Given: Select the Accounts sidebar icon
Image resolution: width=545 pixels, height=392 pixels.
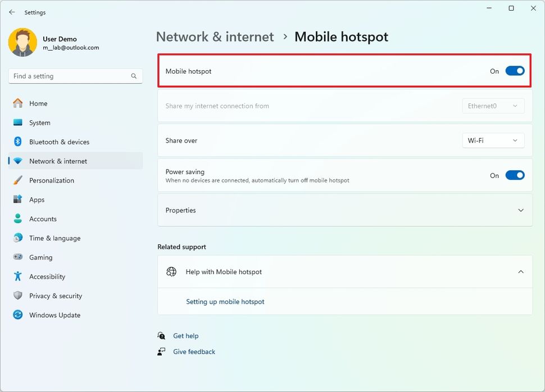Looking at the screenshot, I should click(18, 218).
